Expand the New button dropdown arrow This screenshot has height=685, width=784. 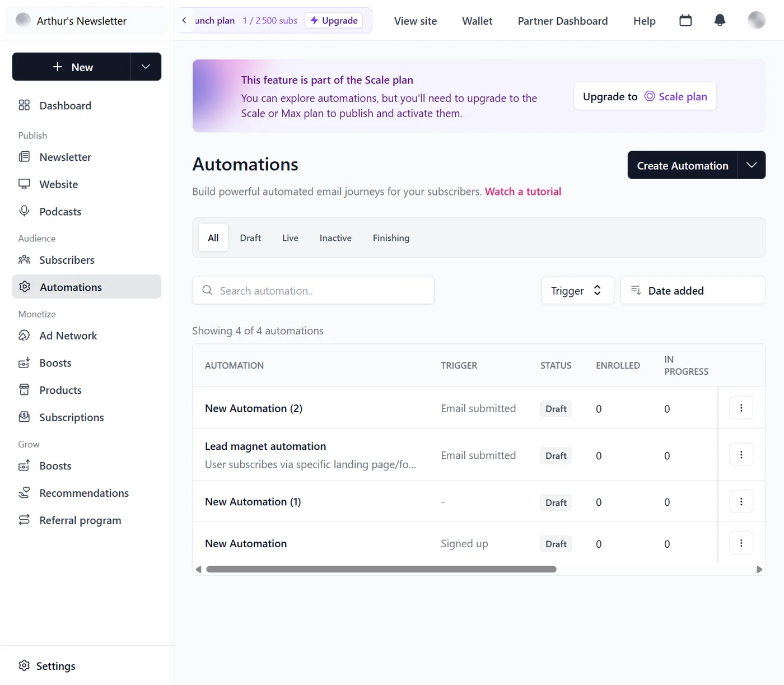coord(146,67)
